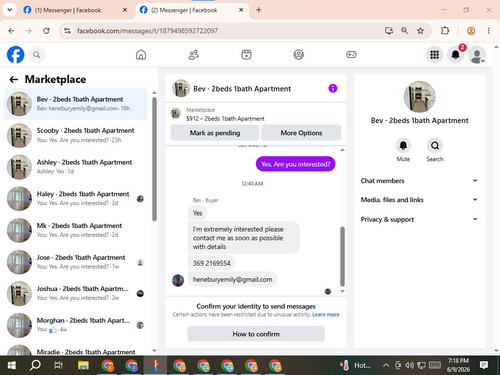500x375 pixels.
Task: Open the Facebook home logo
Action: [x=15, y=55]
